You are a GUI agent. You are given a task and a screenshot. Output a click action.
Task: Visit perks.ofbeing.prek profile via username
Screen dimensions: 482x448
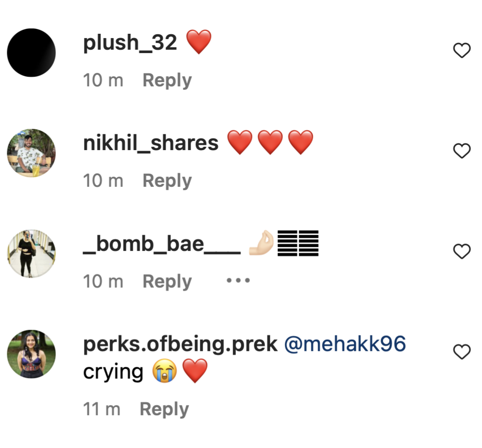(x=180, y=344)
